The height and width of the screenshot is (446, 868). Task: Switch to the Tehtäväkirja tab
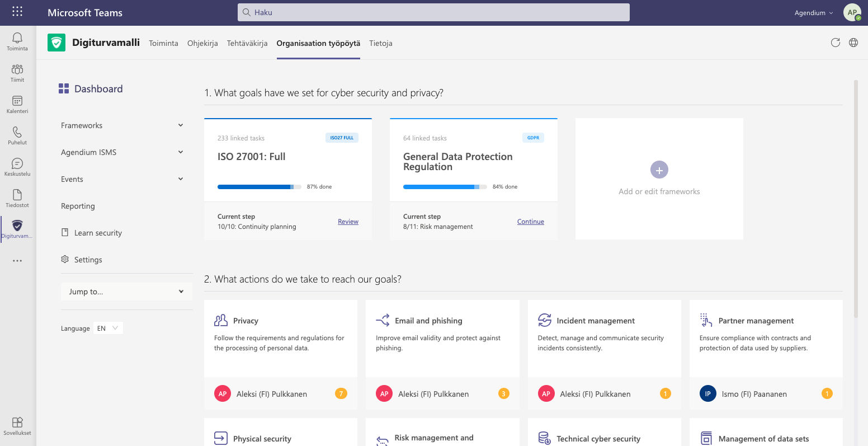(x=247, y=43)
